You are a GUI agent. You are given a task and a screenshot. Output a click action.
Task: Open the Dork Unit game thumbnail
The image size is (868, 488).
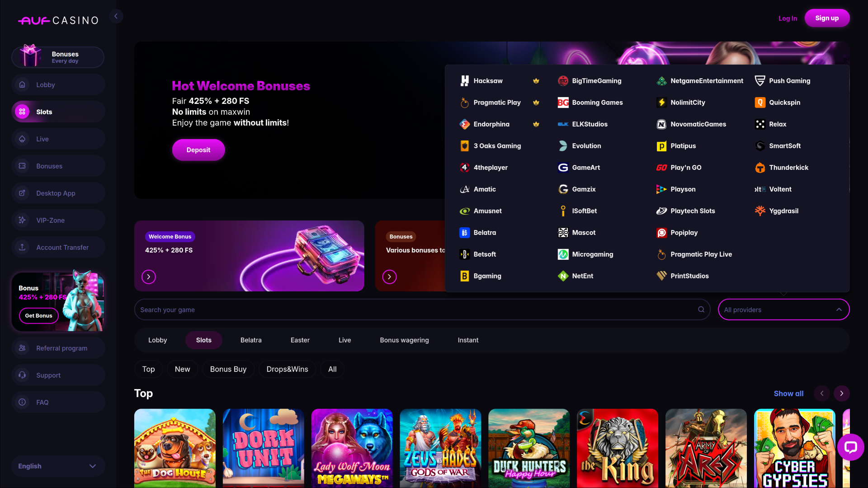264,448
